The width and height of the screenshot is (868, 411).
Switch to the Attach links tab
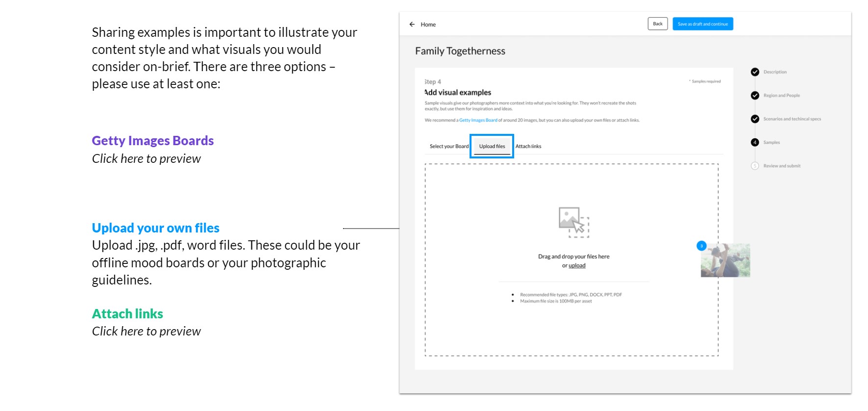(x=528, y=147)
